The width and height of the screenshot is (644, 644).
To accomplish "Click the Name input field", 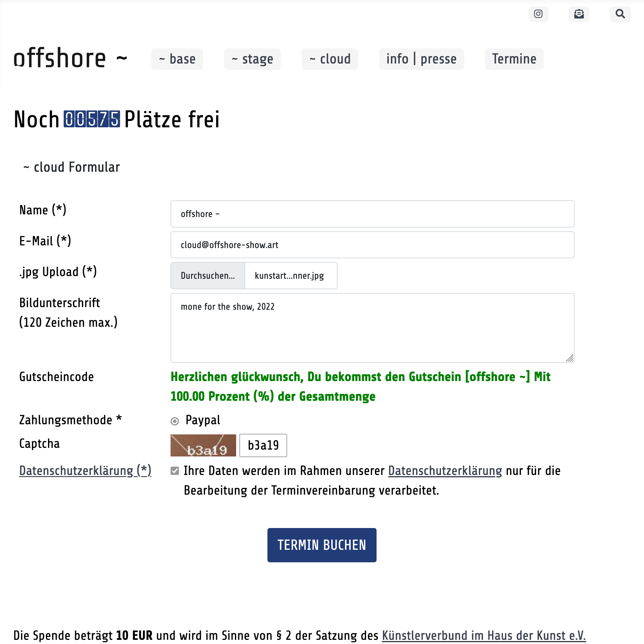I will [372, 214].
